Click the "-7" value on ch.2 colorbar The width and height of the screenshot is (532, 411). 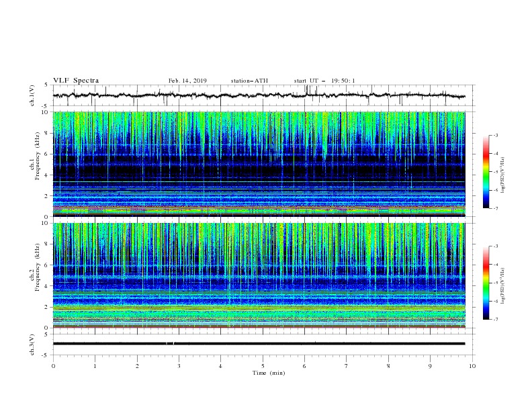(496, 319)
